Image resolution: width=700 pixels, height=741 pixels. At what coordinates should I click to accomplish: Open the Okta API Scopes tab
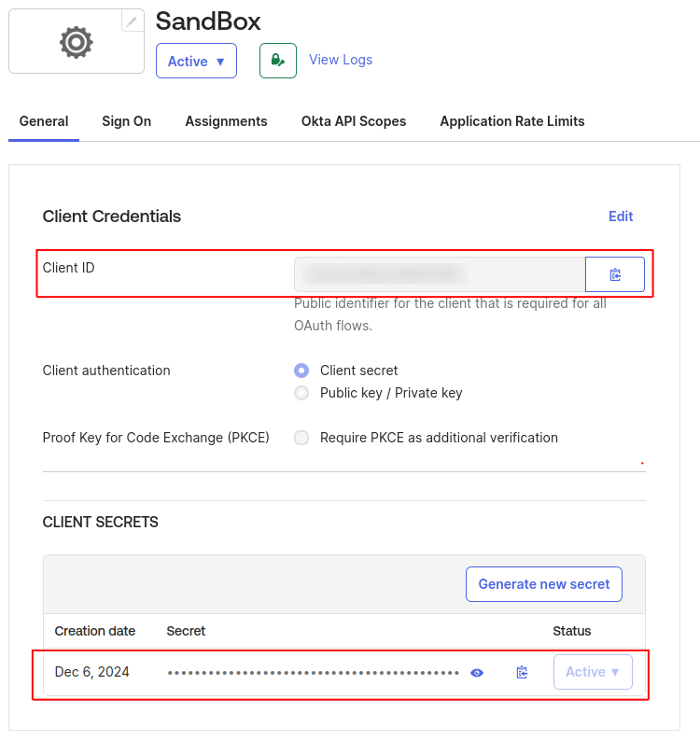tap(354, 121)
